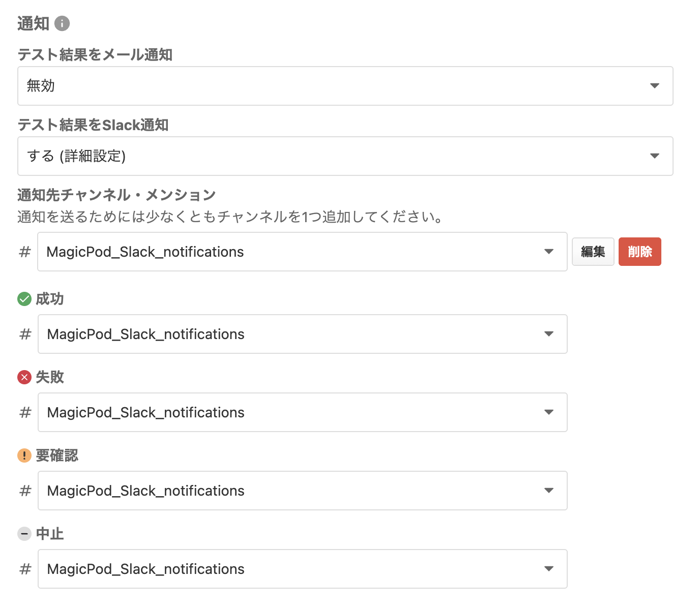This screenshot has width=700, height=608.
Task: Click the grey minus 中止 icon
Action: click(24, 534)
